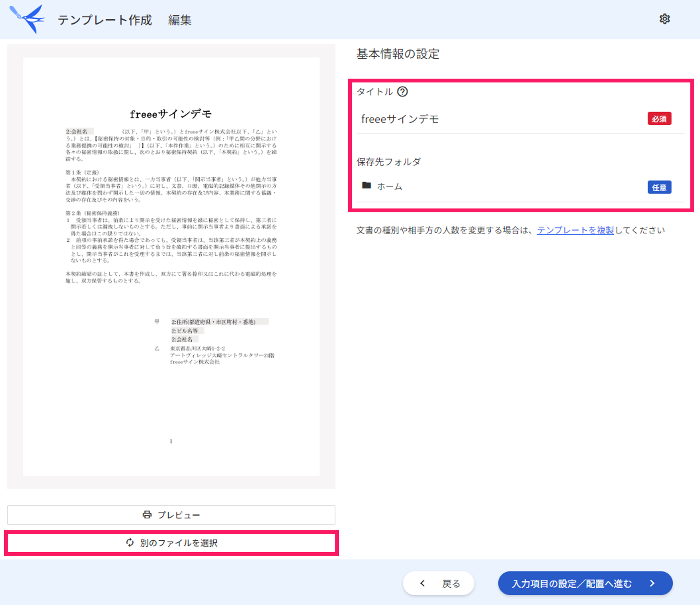Click the 2:住所 field in document preview
The image size is (700, 605).
click(x=220, y=322)
